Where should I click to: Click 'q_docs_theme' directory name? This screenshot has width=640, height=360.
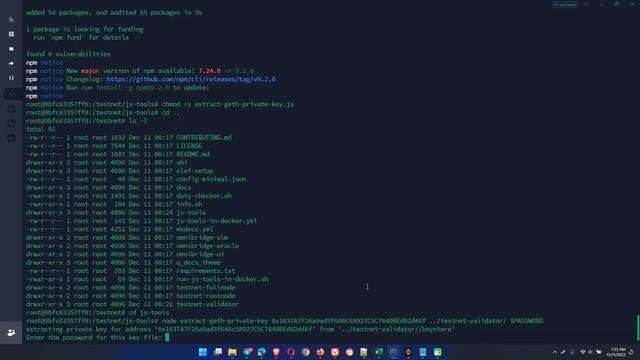click(198, 262)
